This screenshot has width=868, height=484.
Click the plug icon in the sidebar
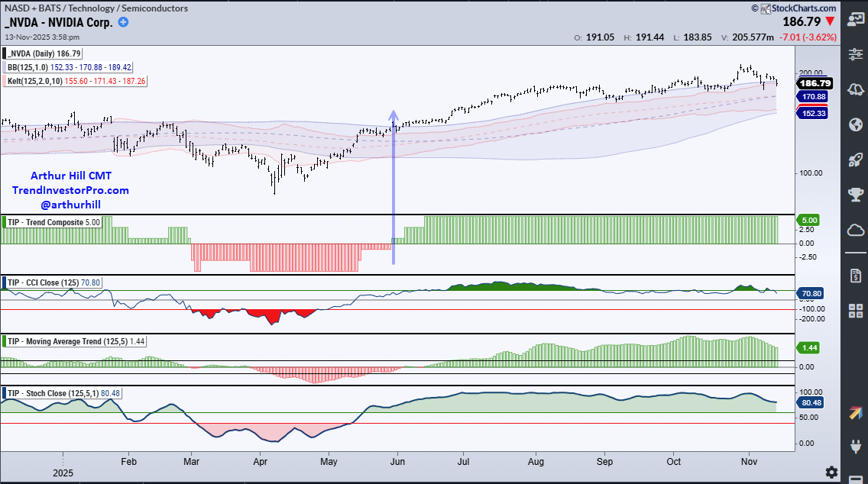pyautogui.click(x=856, y=447)
